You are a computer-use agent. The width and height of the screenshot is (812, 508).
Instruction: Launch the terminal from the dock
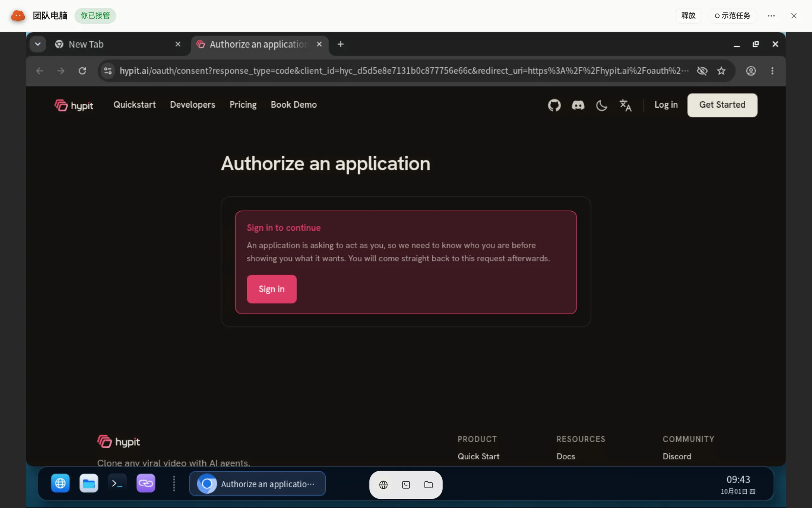point(117,483)
